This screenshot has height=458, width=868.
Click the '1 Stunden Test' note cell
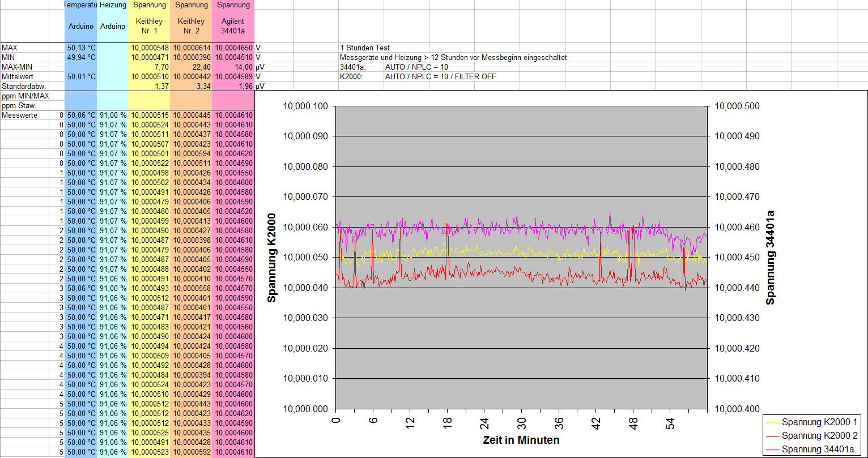click(365, 48)
